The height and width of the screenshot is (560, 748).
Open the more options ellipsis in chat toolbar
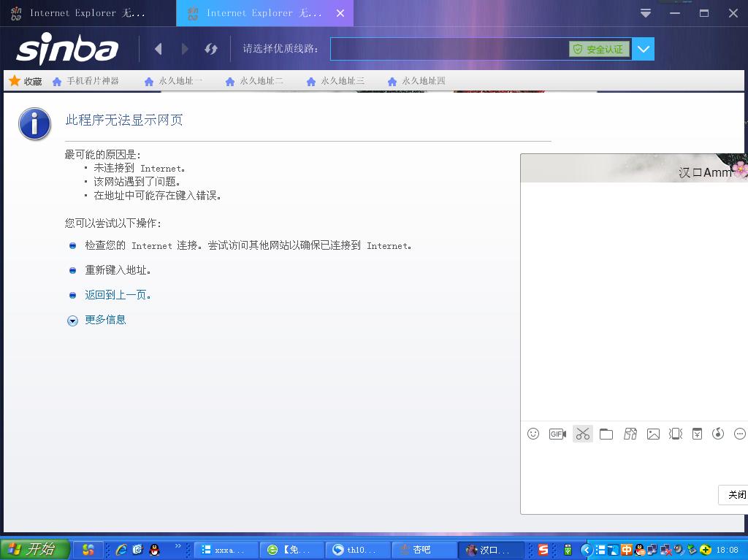click(x=739, y=434)
